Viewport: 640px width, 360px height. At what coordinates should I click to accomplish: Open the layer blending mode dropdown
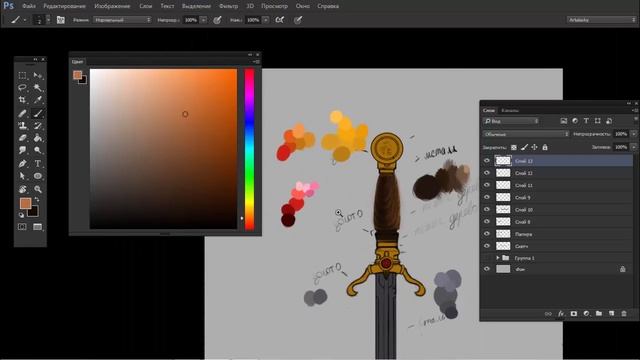[x=526, y=134]
